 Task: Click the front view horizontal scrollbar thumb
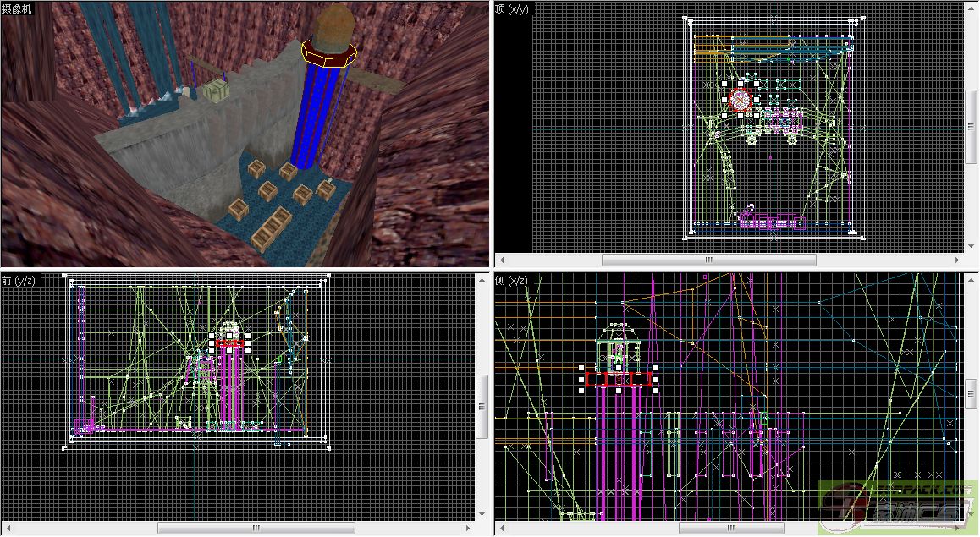[x=256, y=529]
